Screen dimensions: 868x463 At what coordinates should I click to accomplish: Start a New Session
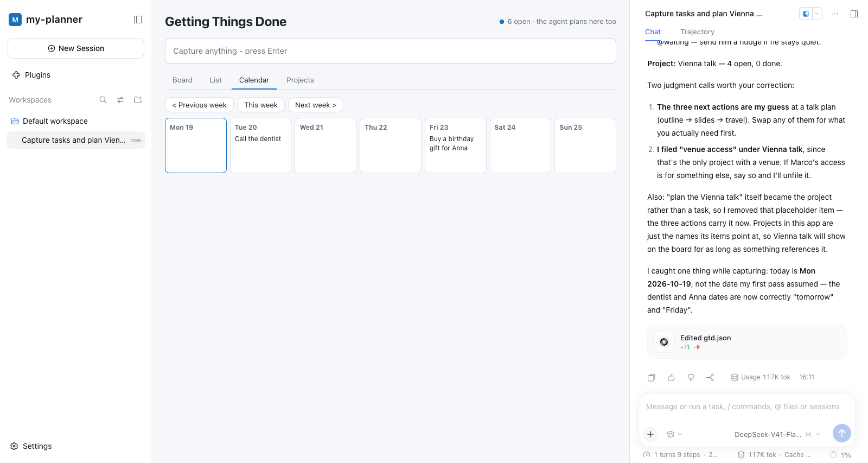(76, 48)
